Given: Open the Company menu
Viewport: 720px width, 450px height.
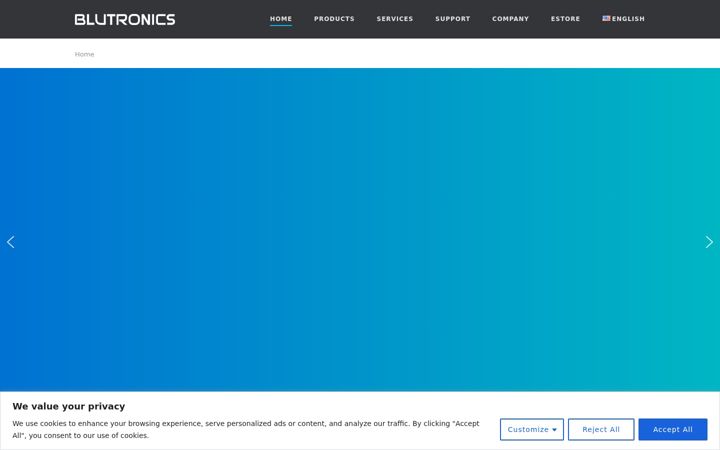Looking at the screenshot, I should pyautogui.click(x=511, y=19).
